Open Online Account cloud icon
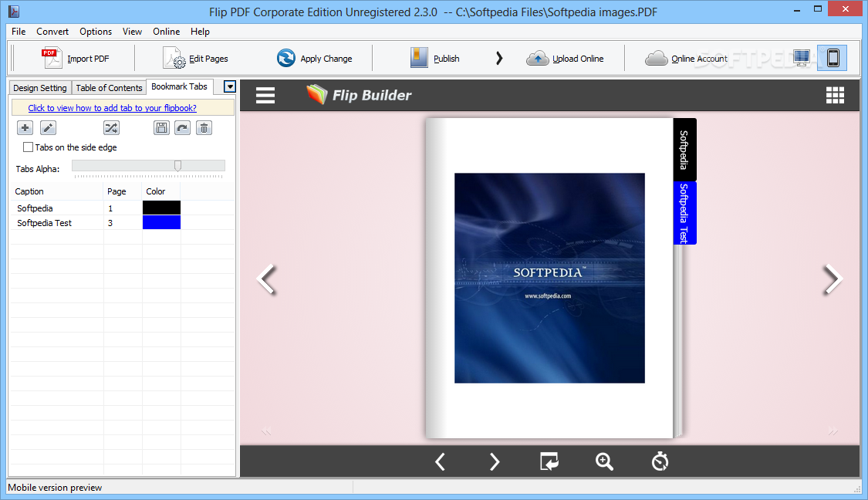868x500 pixels. [656, 58]
